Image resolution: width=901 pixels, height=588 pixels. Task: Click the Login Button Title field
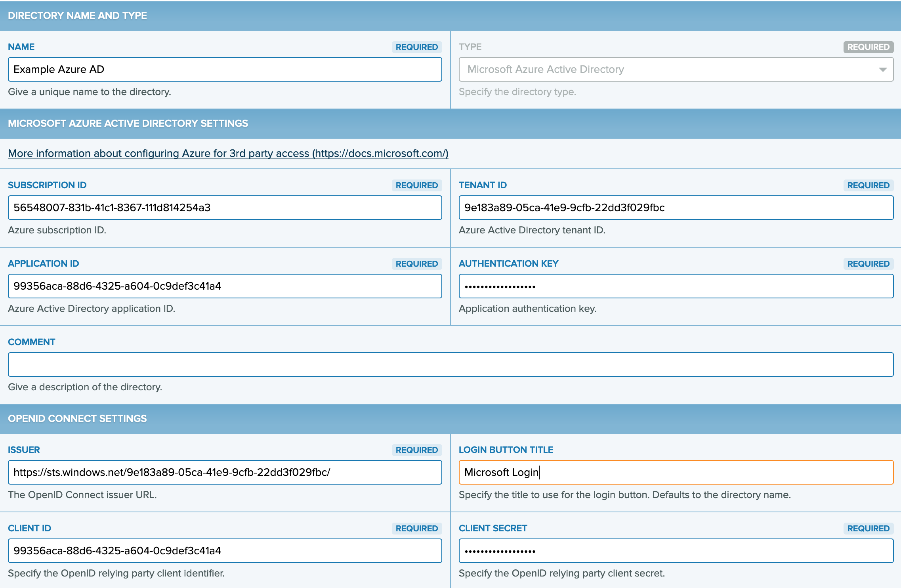click(676, 472)
